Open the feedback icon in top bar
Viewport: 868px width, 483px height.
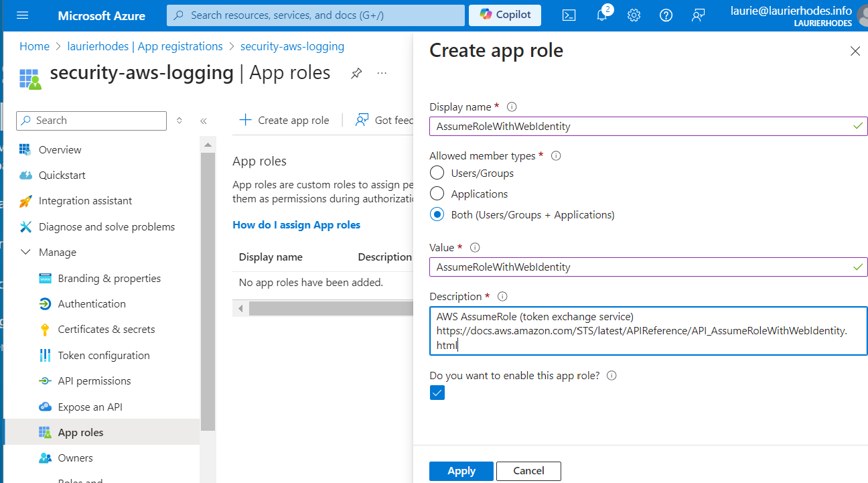point(698,15)
